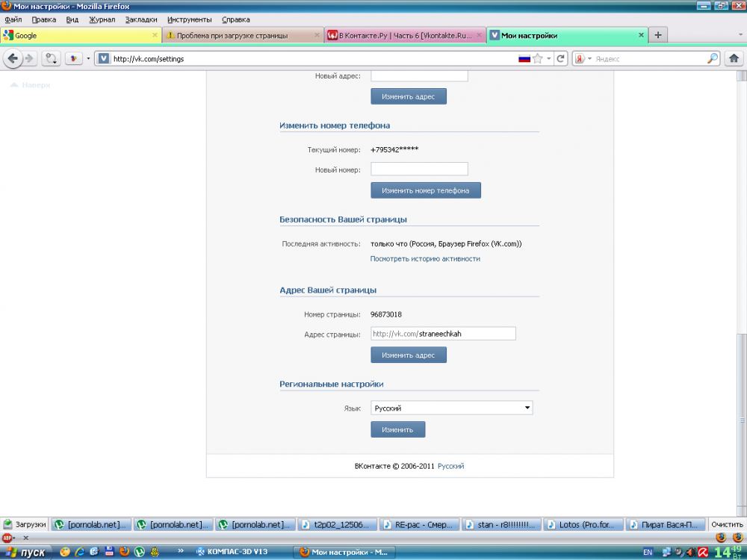Click Изменить button under language selector

click(x=398, y=429)
